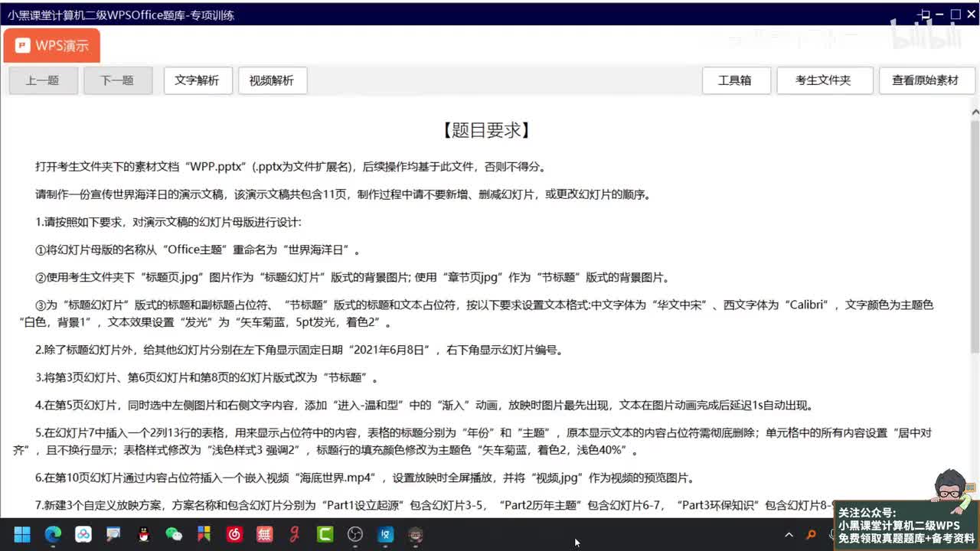Screen dimensions: 980x551
Task: Click the 【题目要求】 heading
Action: click(x=487, y=130)
